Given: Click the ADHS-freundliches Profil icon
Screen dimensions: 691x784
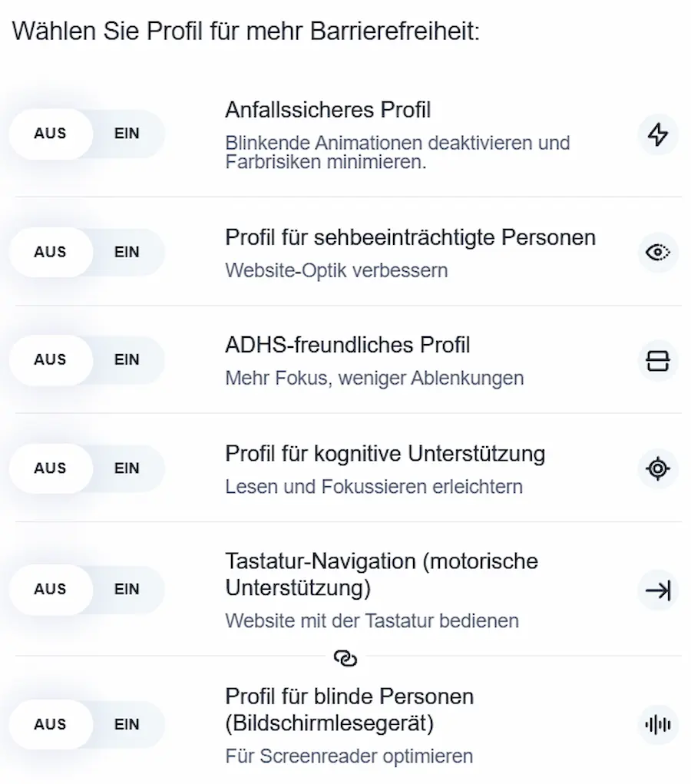Looking at the screenshot, I should coord(657,360).
